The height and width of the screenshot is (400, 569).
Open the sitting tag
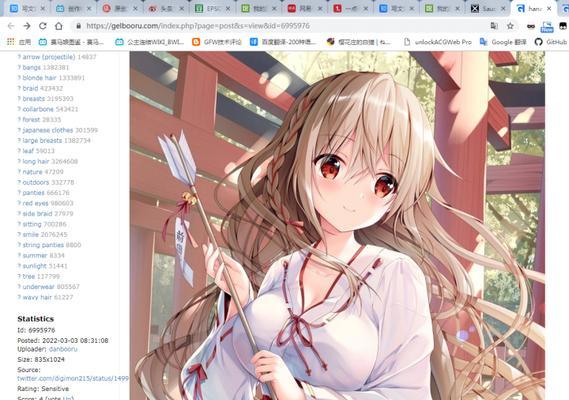pos(32,224)
